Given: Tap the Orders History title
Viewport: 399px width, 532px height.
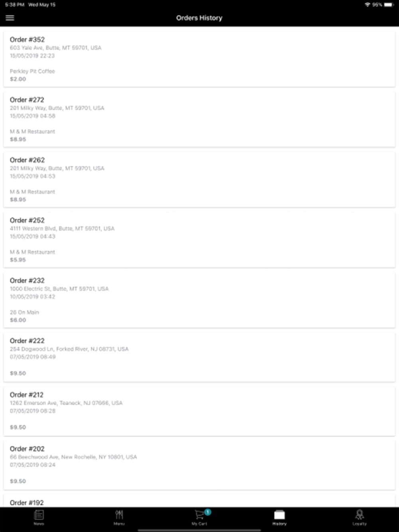Looking at the screenshot, I should point(199,18).
